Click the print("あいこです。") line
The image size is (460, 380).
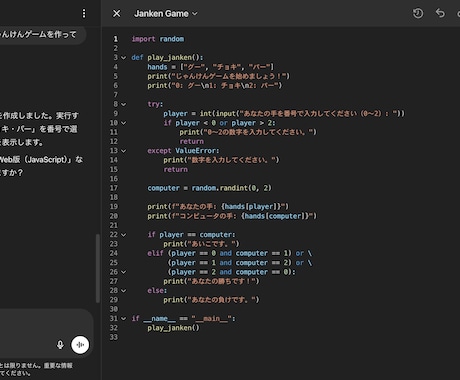pyautogui.click(x=201, y=244)
